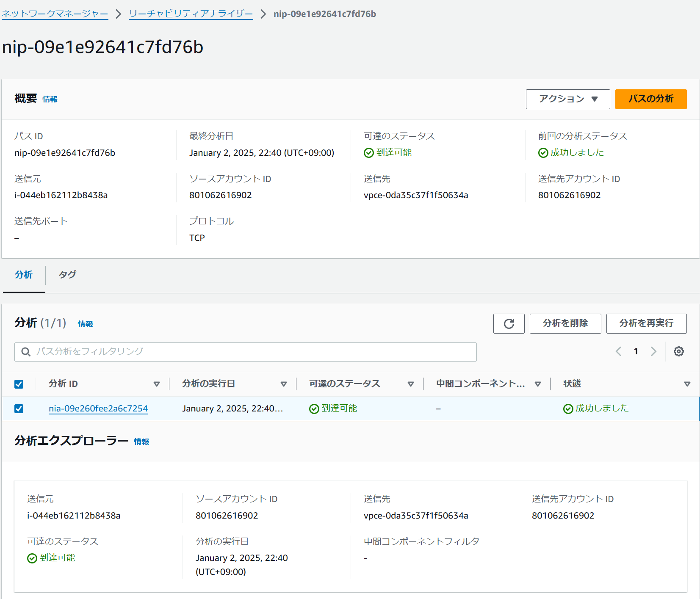Click the パスの分析 button
This screenshot has height=599, width=700.
point(650,99)
